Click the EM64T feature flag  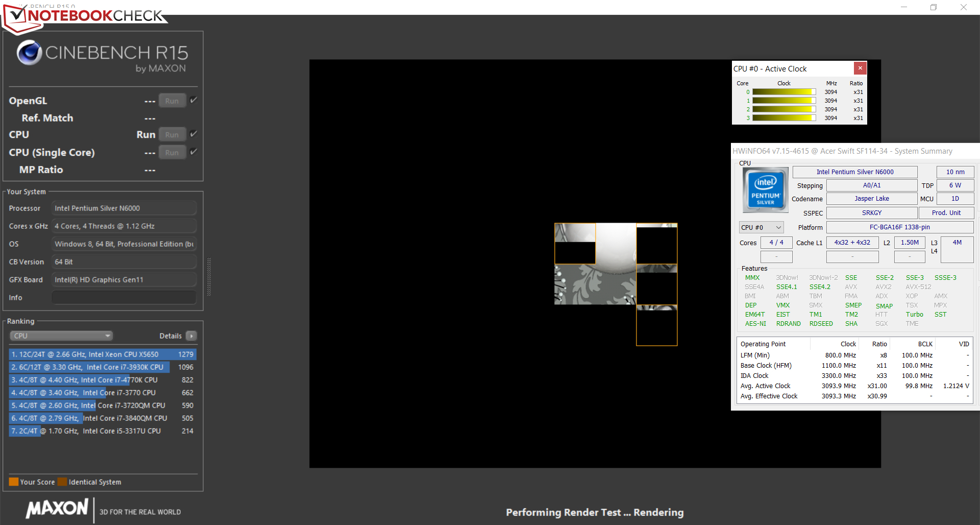click(755, 315)
